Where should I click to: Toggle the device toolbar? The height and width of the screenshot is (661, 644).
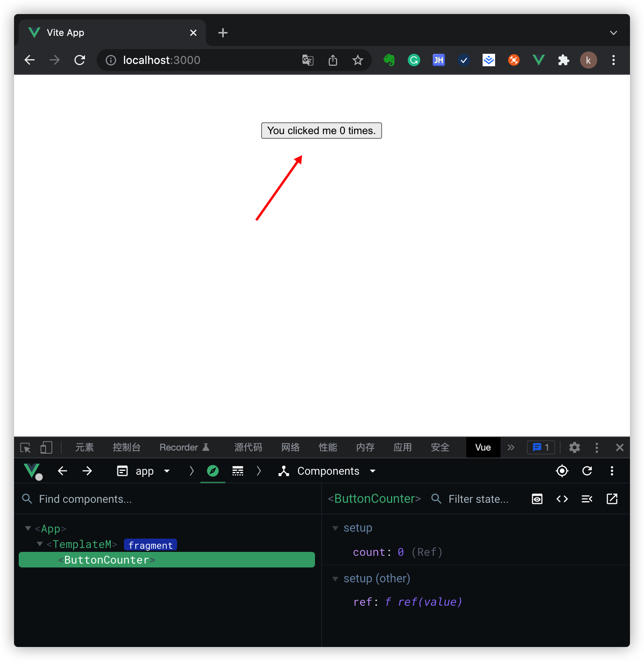46,447
